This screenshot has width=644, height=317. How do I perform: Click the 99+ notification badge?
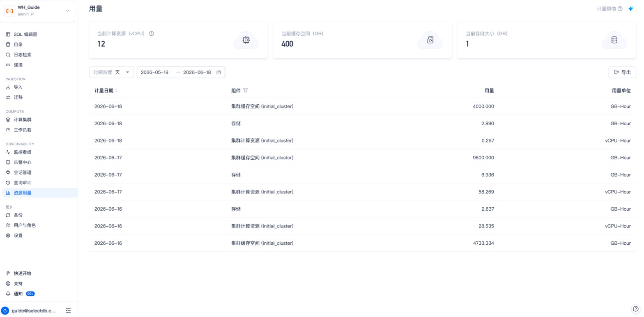point(30,294)
